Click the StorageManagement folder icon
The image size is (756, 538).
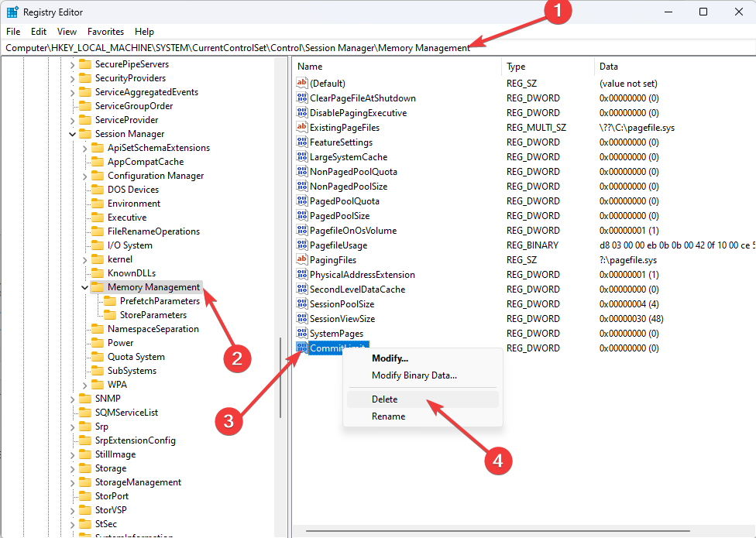[85, 482]
